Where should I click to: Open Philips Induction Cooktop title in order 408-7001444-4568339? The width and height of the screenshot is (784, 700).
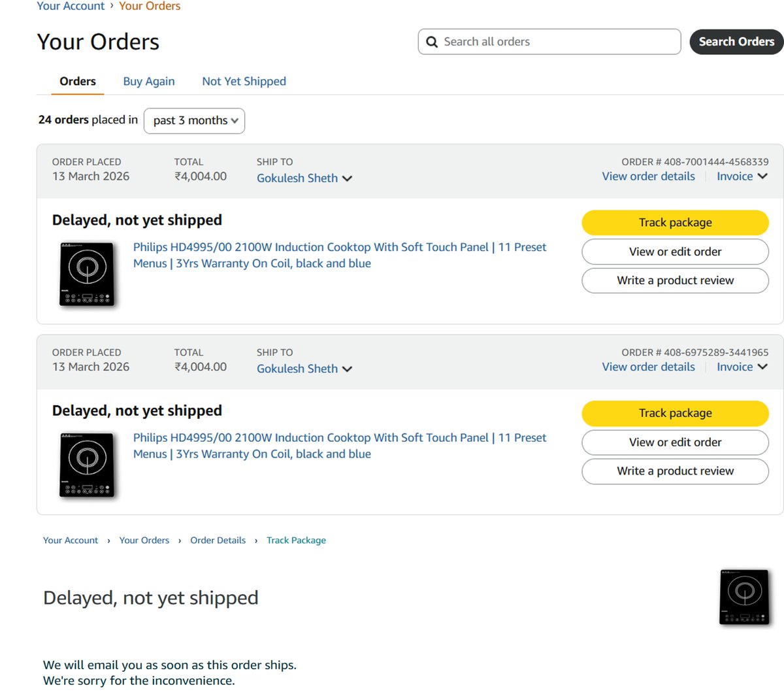pos(340,256)
